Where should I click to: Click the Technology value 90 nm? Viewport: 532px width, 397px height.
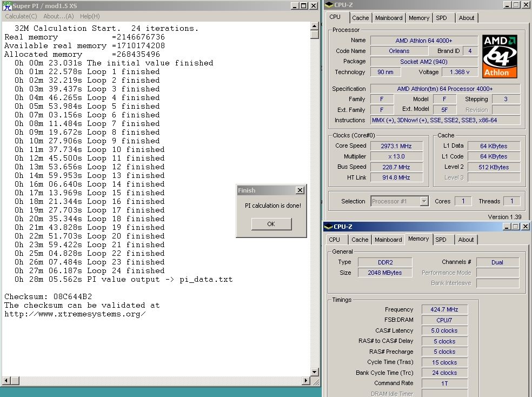tap(385, 72)
